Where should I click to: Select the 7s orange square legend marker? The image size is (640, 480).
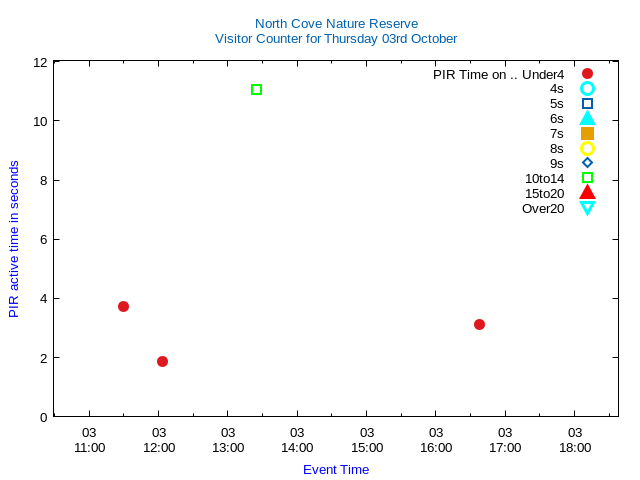[x=587, y=133]
